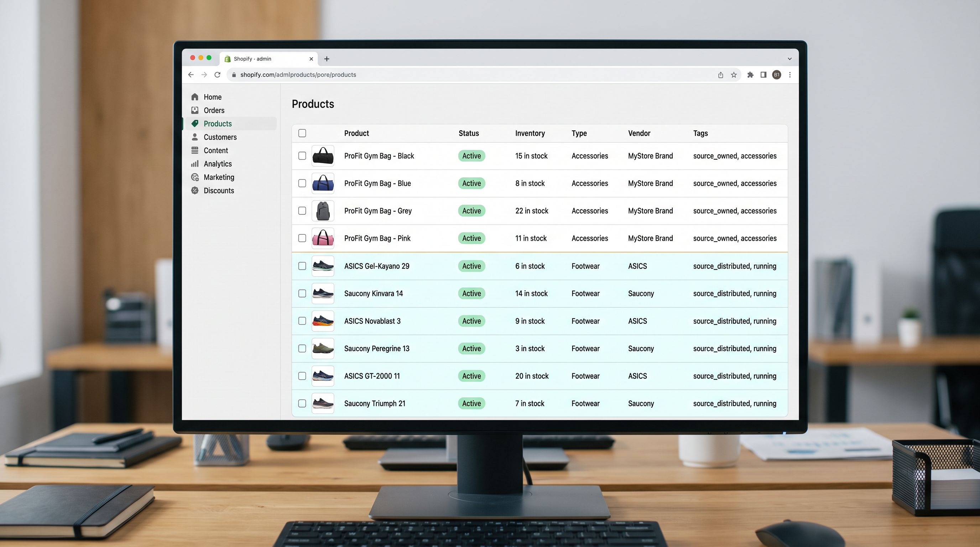Image resolution: width=980 pixels, height=547 pixels.
Task: Open Saucony Triumph 21 product
Action: coord(375,403)
